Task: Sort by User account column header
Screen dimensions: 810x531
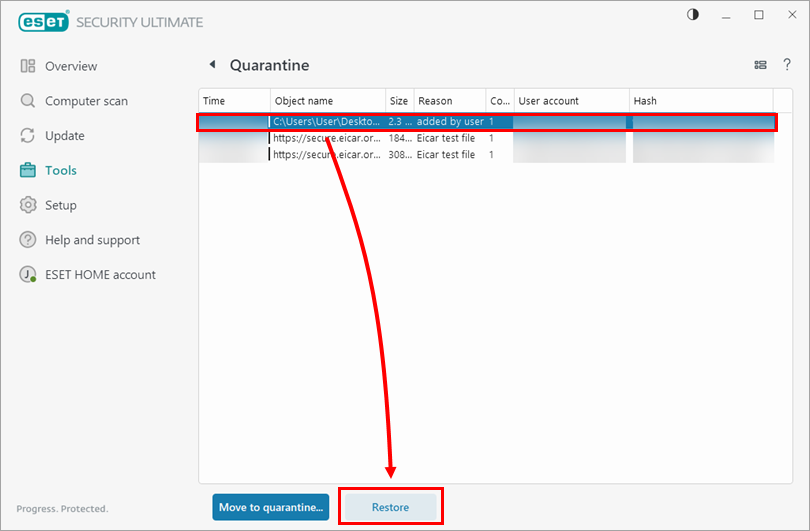Action: (x=570, y=101)
